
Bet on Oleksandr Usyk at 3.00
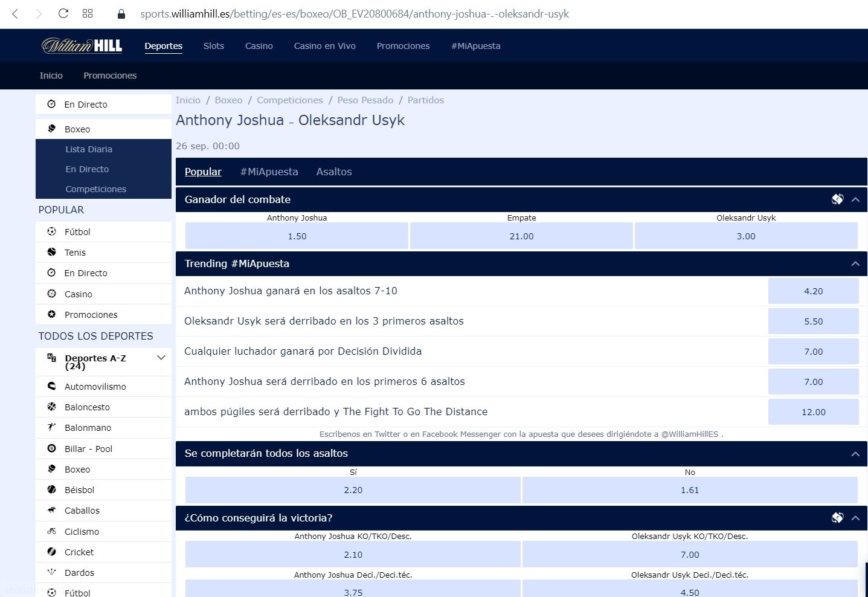point(745,236)
